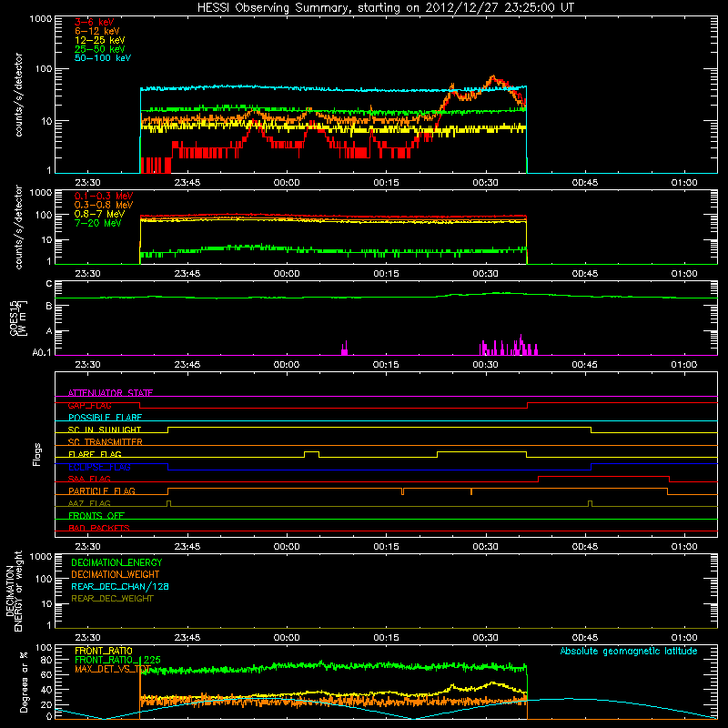Screen dimensions: 728x728
Task: Pick the green 25-50 keV legend entry
Action: (x=99, y=49)
